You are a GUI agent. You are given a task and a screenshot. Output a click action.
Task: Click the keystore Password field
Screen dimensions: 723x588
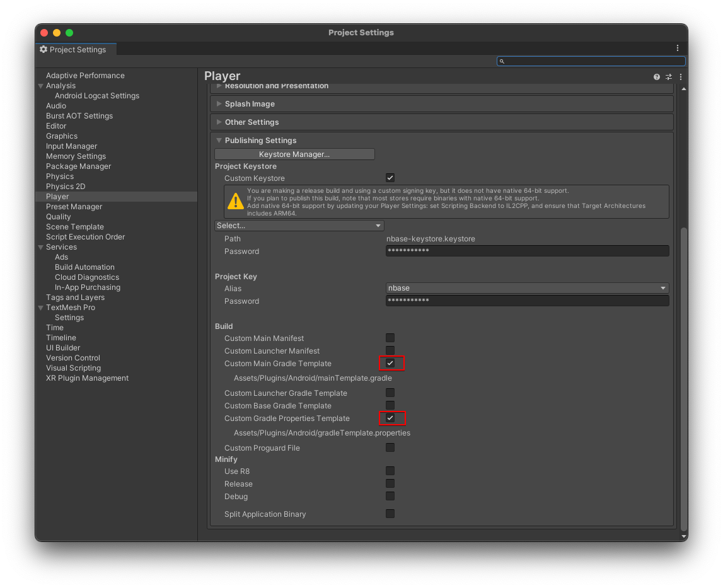pyautogui.click(x=527, y=251)
